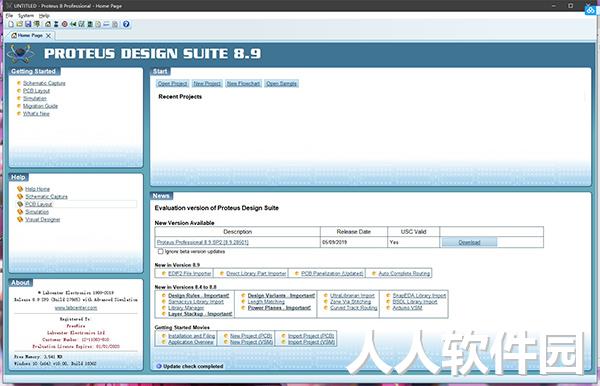Close the Home Page tab
The height and width of the screenshot is (386, 600).
point(48,36)
